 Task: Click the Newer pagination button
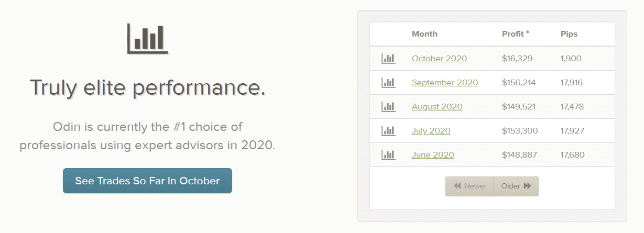(470, 186)
